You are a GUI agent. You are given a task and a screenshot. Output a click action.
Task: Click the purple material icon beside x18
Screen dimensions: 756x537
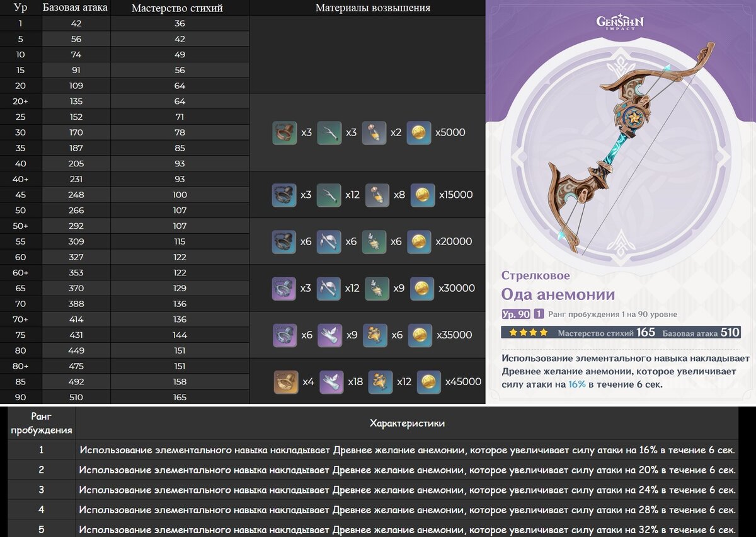[331, 382]
